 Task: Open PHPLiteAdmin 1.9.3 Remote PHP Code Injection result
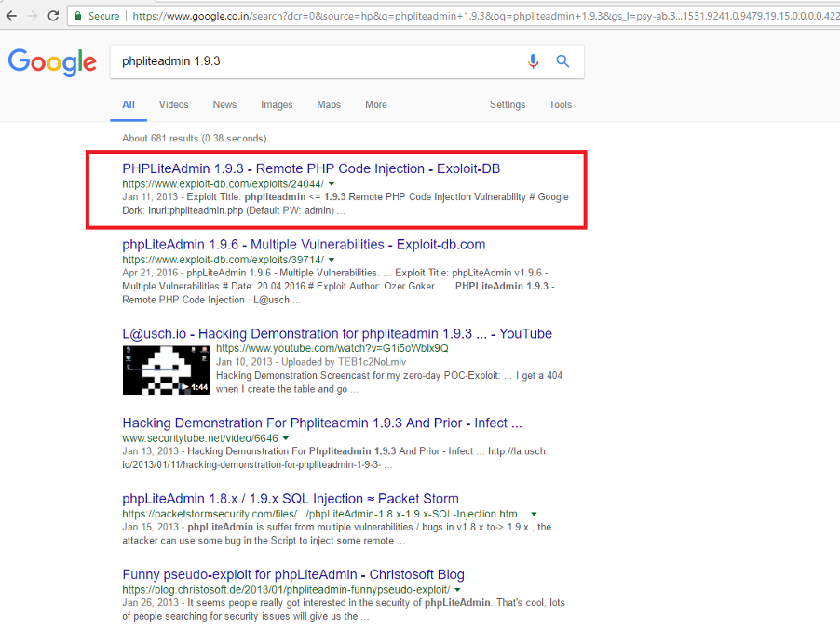(311, 168)
